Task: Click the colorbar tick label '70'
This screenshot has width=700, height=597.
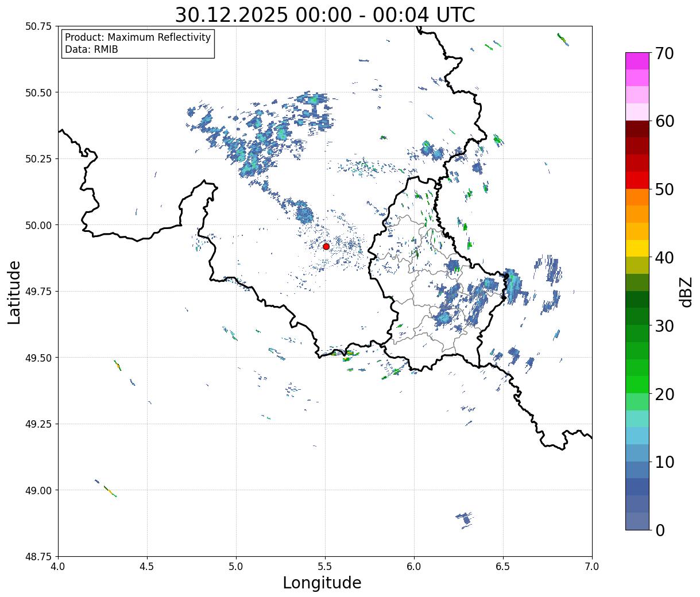Action: [664, 53]
